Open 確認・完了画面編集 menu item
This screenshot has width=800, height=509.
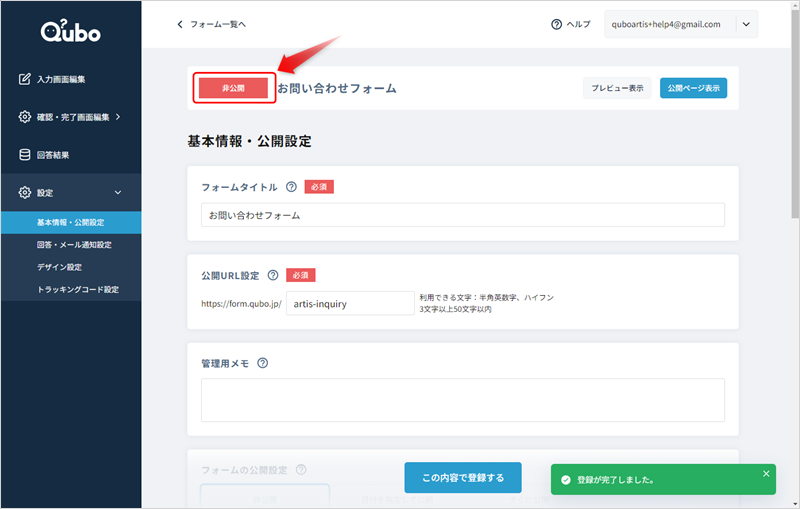(71, 117)
